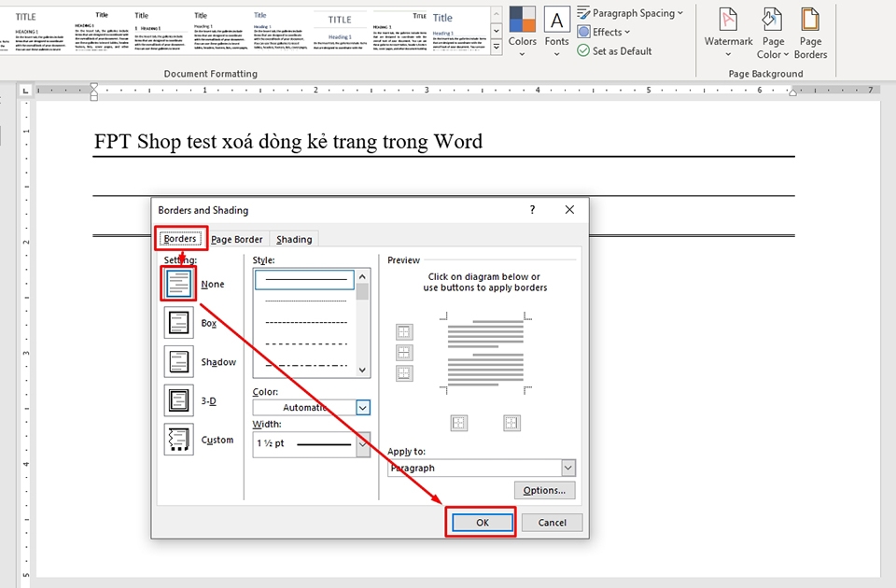
Task: Click the document heading text line
Action: coord(288,141)
